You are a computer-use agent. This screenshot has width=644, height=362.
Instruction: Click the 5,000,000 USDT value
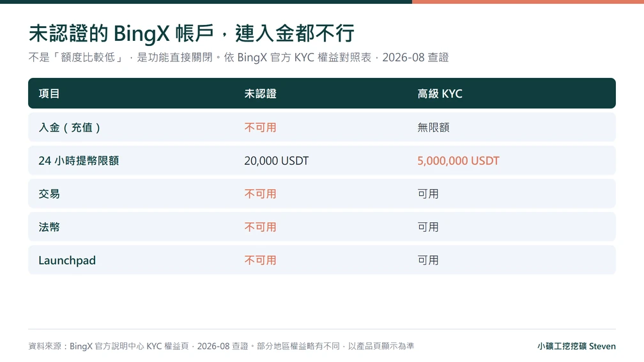pyautogui.click(x=458, y=160)
